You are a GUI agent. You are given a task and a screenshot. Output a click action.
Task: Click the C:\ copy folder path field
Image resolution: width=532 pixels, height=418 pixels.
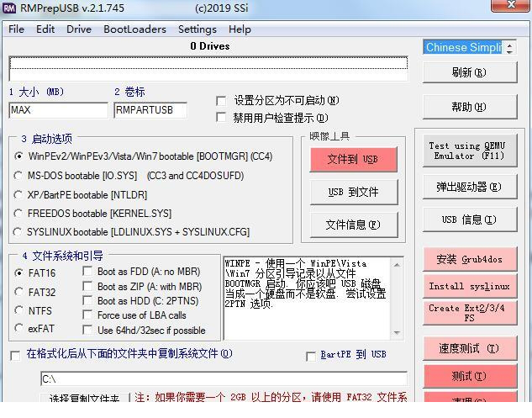(x=224, y=379)
